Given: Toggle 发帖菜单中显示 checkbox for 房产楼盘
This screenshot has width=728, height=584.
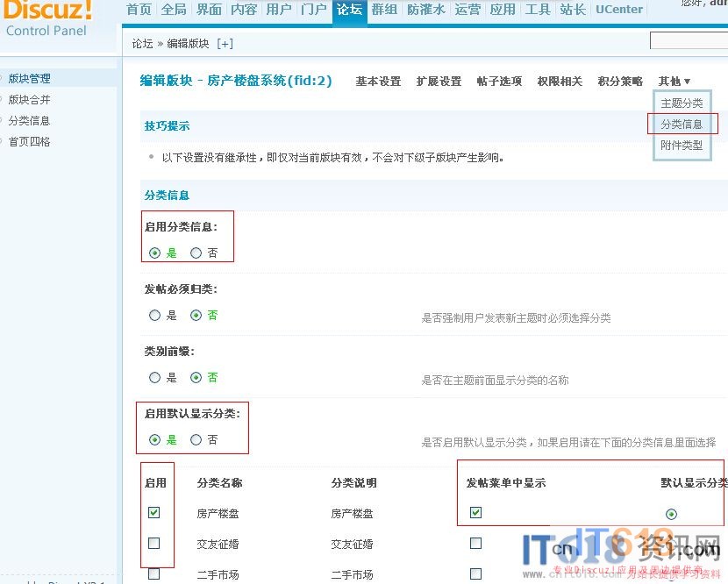Looking at the screenshot, I should [x=475, y=512].
